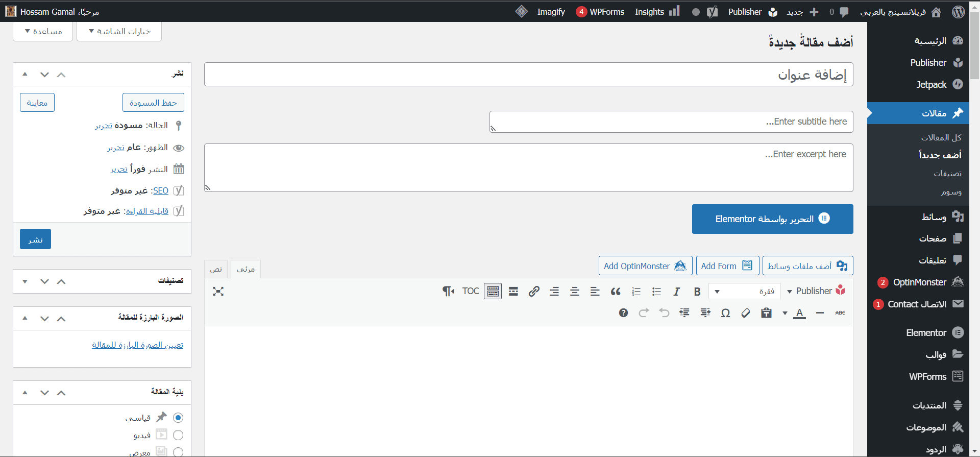Open keyboard shortcuts help icon
980x457 pixels.
(x=623, y=313)
